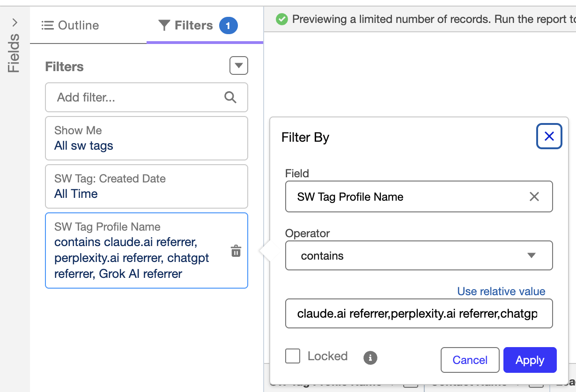This screenshot has width=576, height=392.
Task: Click the vertical Fields label
Action: click(x=14, y=53)
